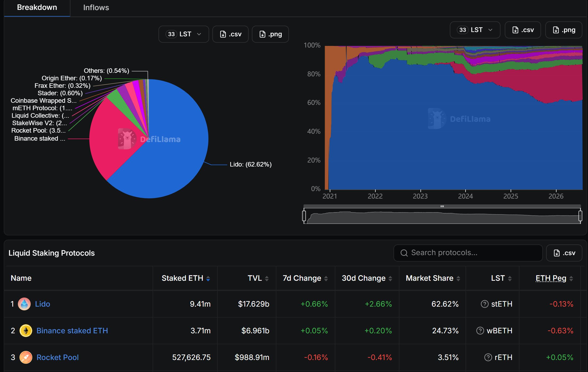Image resolution: width=588 pixels, height=372 pixels.
Task: Grab the left handle of the chart range slider
Action: click(304, 216)
